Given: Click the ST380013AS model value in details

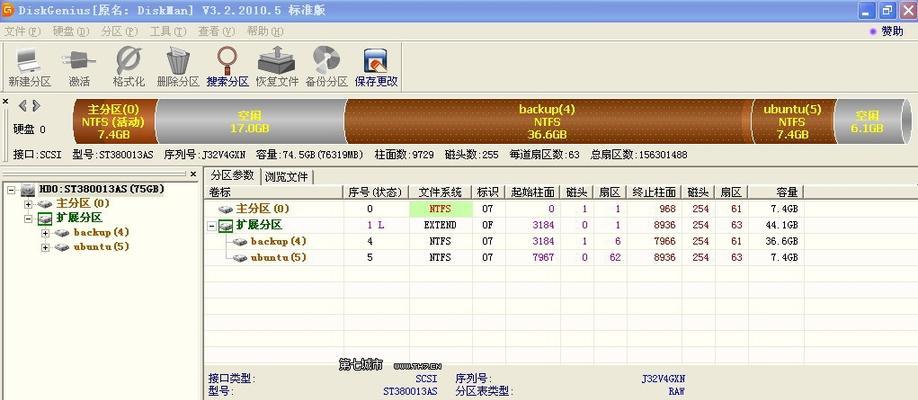Looking at the screenshot, I should coord(410,391).
